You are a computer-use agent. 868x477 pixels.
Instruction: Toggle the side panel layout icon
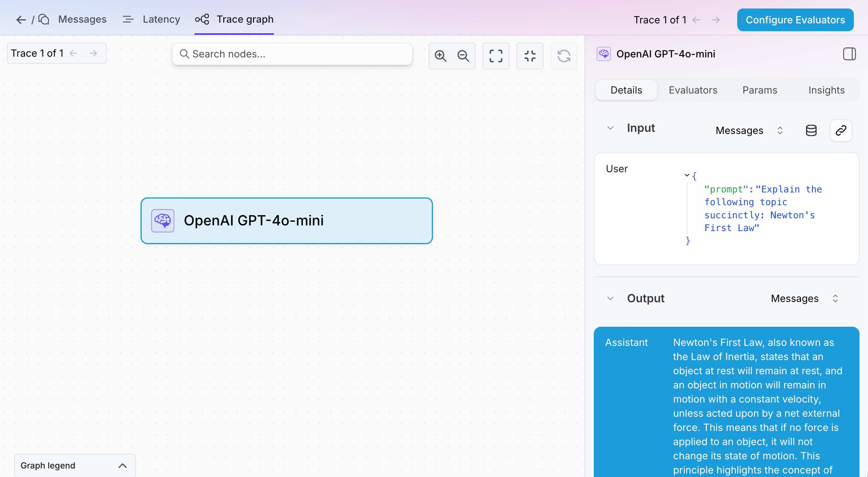coord(849,54)
